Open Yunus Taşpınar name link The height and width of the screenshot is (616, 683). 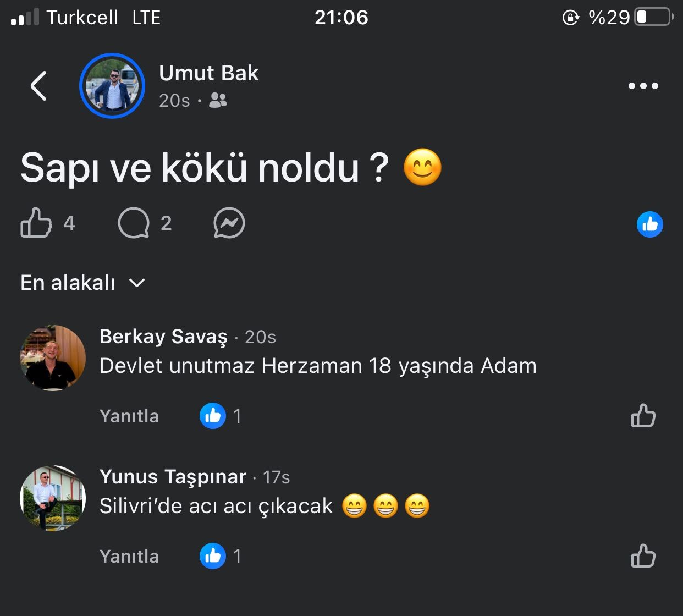[173, 477]
